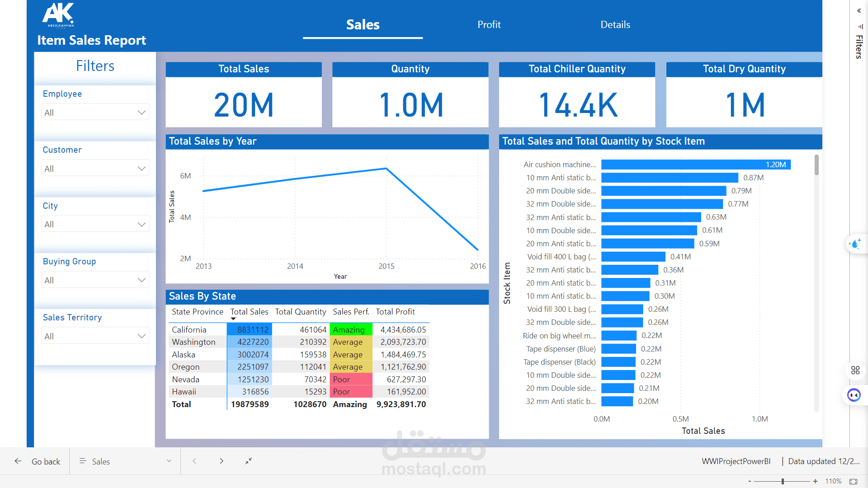Sort table by Total Quantity column header
The width and height of the screenshot is (868, 488).
click(300, 312)
